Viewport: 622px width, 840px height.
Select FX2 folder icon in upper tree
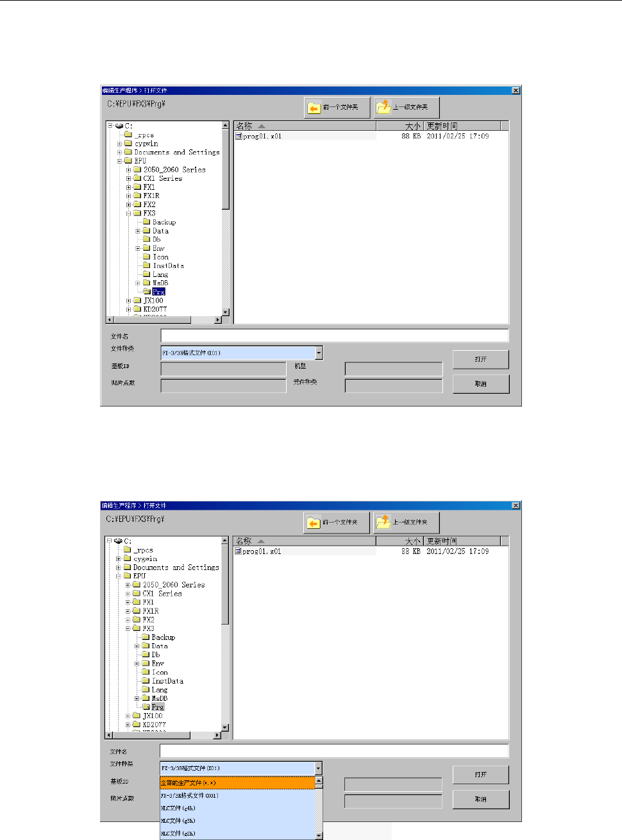click(x=137, y=205)
